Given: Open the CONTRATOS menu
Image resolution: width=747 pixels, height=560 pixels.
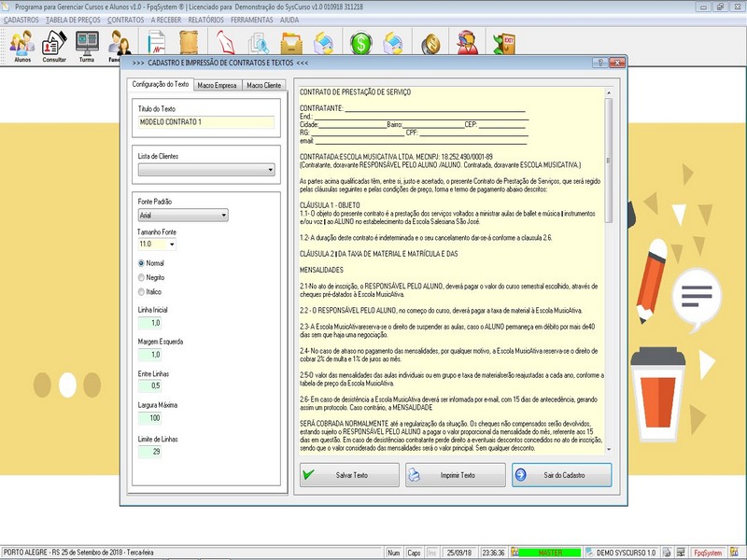Looking at the screenshot, I should tap(125, 20).
